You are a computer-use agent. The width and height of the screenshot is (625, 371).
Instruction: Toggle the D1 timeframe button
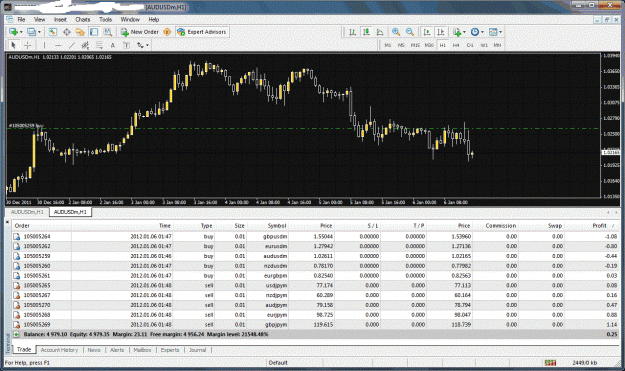470,45
